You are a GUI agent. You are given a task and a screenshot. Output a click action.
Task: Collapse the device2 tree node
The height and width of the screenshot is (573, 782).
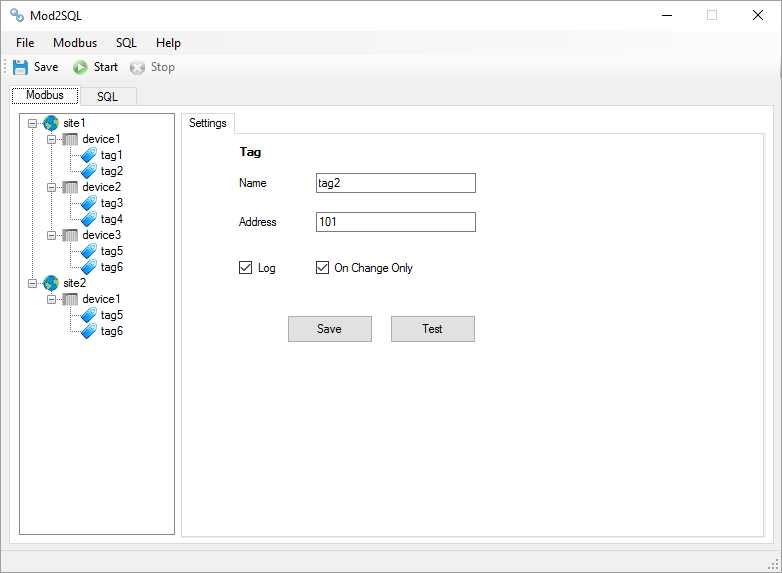click(51, 188)
